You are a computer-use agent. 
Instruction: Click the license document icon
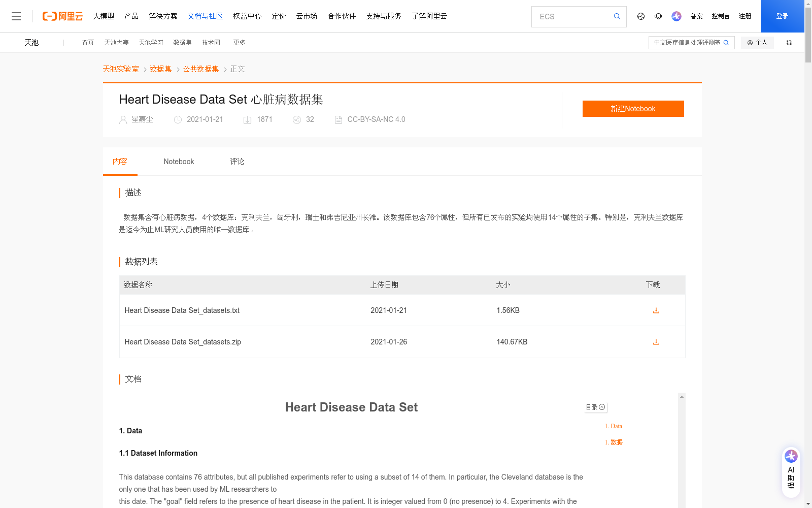pyautogui.click(x=339, y=120)
